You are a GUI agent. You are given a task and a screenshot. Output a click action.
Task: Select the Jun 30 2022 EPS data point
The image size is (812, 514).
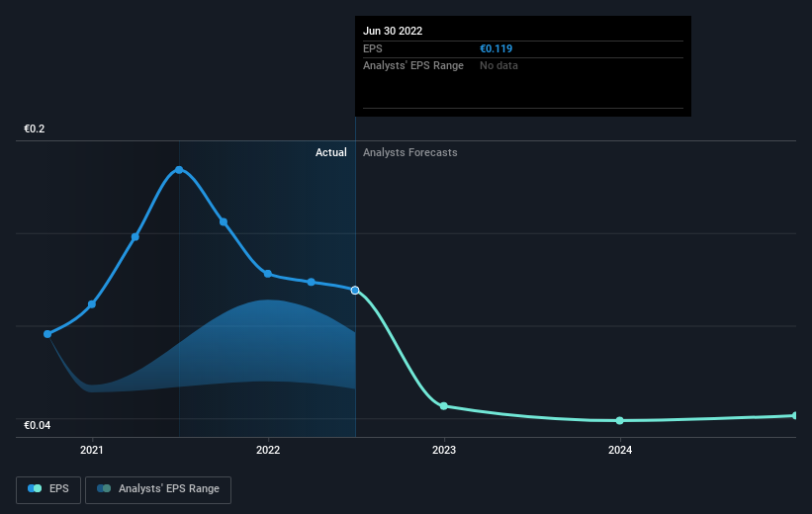[x=355, y=291]
